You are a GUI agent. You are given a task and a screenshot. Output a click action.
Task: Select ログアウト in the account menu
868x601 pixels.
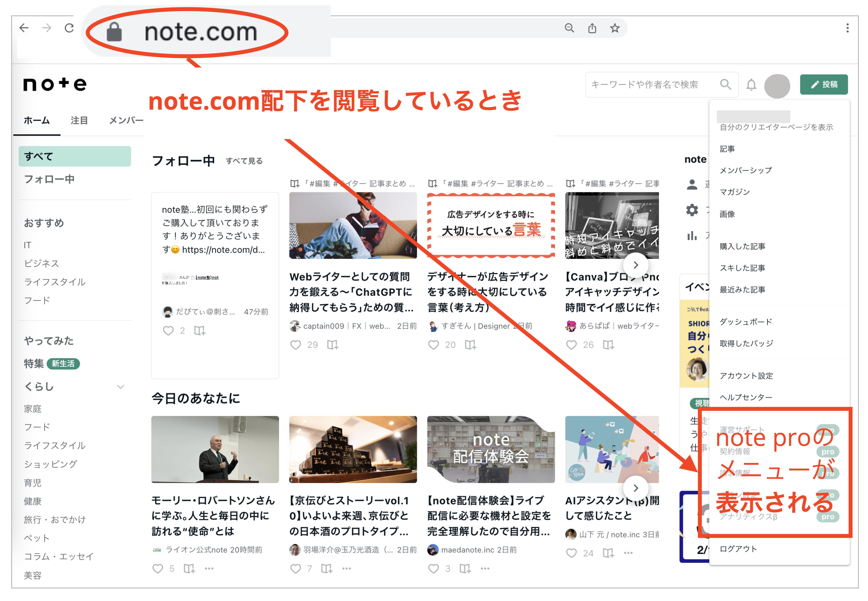[738, 549]
